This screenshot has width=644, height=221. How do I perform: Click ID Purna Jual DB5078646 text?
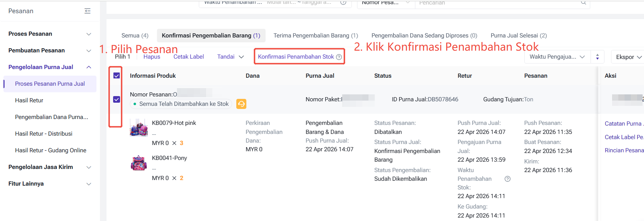coord(425,100)
